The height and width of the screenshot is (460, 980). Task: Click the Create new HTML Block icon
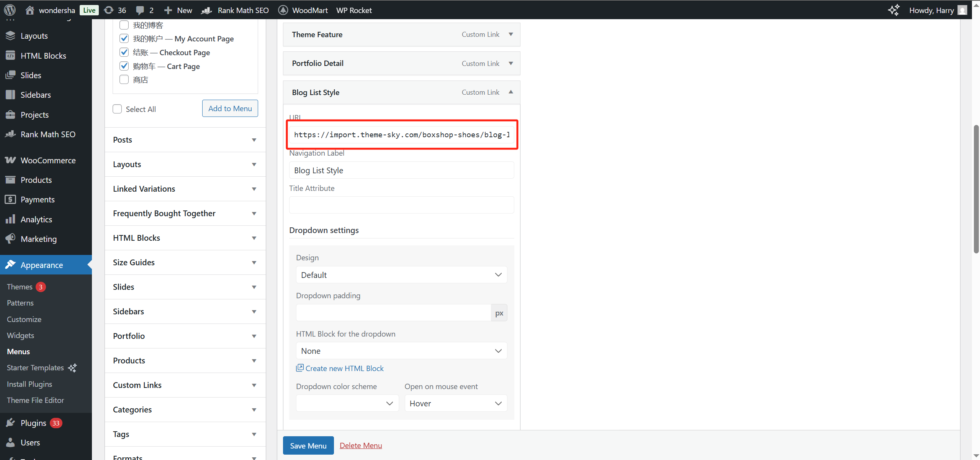(299, 368)
